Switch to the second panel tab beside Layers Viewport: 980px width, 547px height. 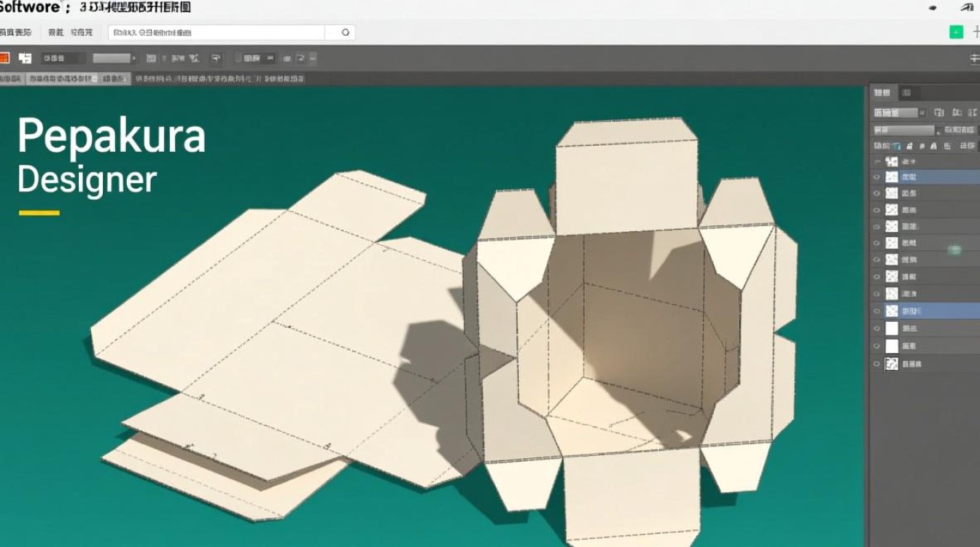coord(906,93)
